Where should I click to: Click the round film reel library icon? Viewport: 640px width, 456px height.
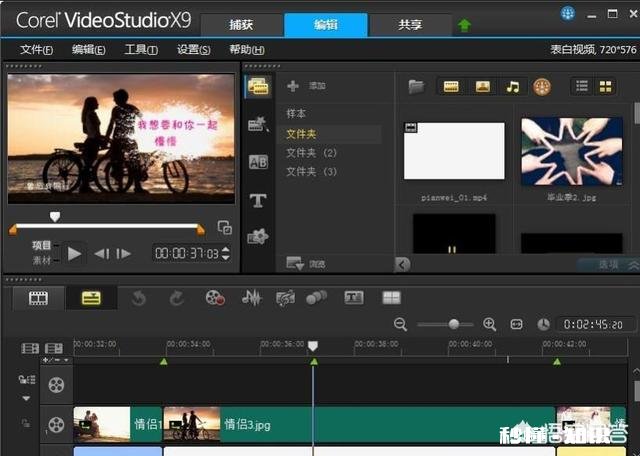[x=542, y=87]
